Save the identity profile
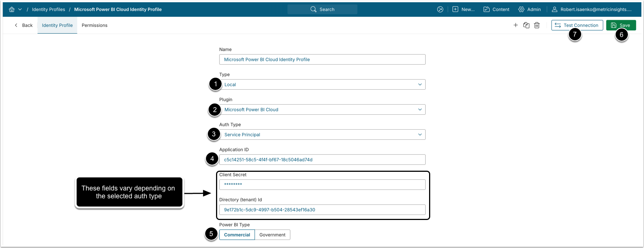Image resolution: width=644 pixels, height=248 pixels. 621,25
